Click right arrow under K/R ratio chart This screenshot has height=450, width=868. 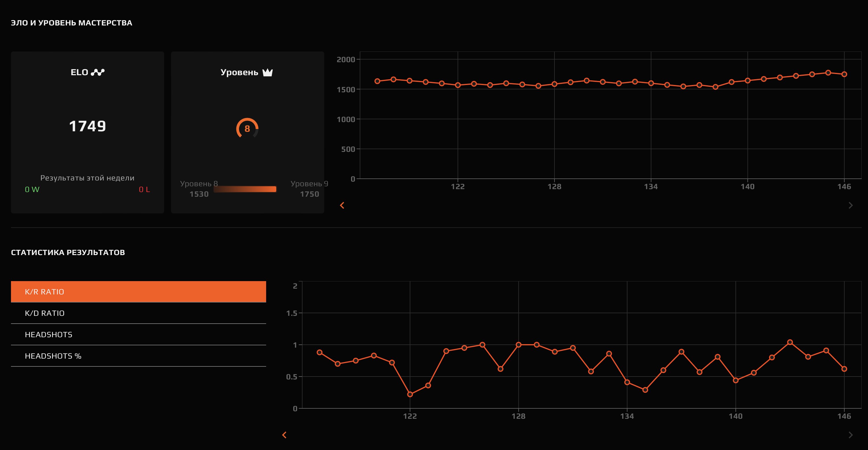pos(850,435)
